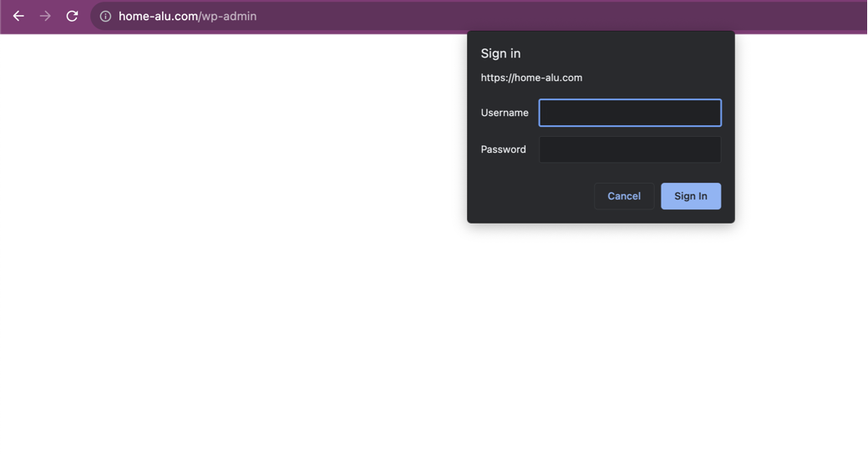
Task: Click the browser forward arrow
Action: coord(45,16)
